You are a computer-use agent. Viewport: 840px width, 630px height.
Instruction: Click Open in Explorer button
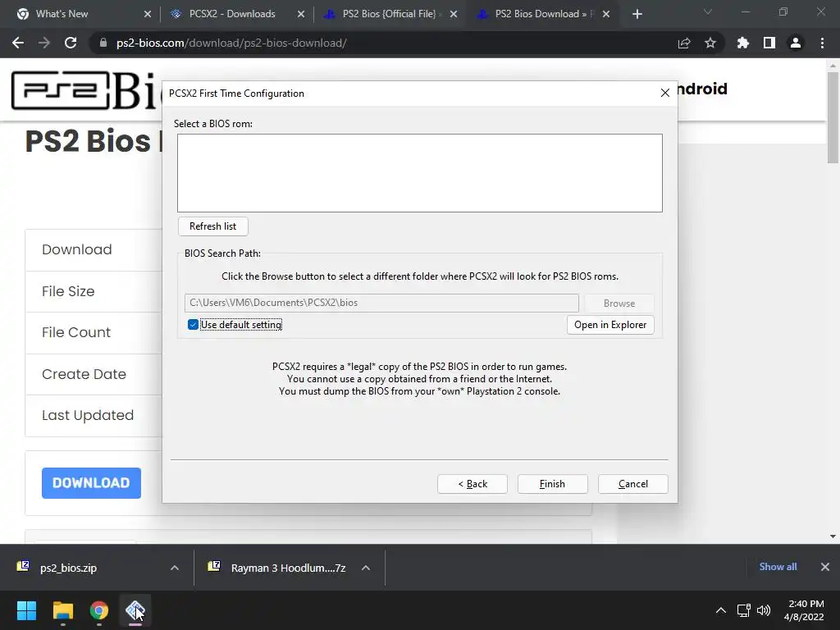[610, 325]
